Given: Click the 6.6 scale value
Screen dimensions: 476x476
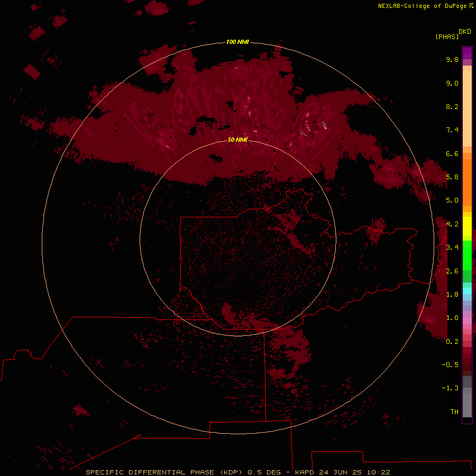Looking at the screenshot, I should coord(452,153).
